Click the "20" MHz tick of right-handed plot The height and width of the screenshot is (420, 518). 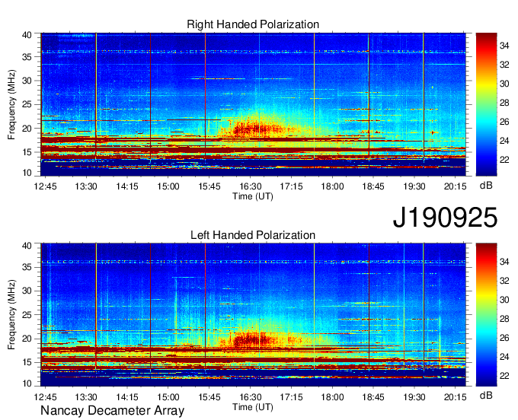click(x=27, y=129)
